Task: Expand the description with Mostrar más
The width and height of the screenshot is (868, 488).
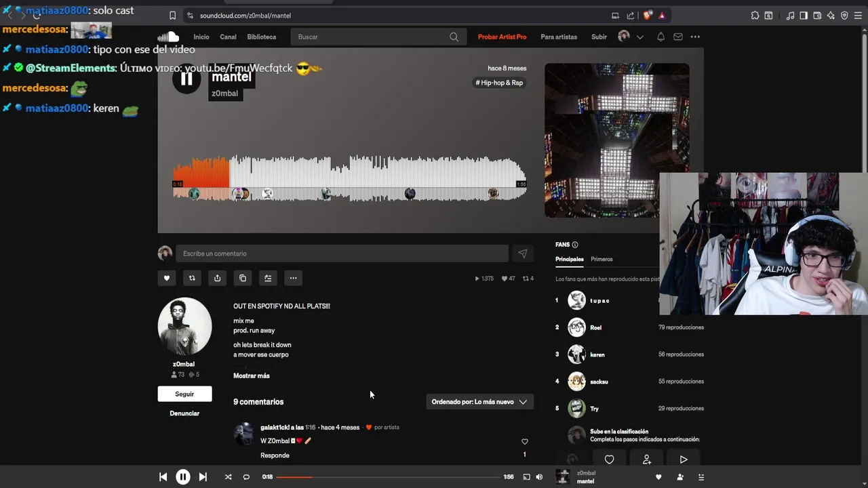Action: (x=252, y=375)
